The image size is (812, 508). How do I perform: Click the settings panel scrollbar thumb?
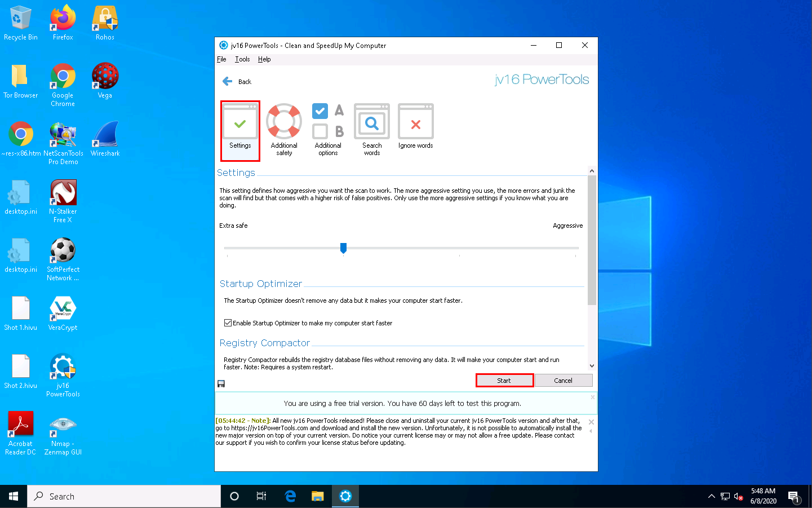click(592, 240)
